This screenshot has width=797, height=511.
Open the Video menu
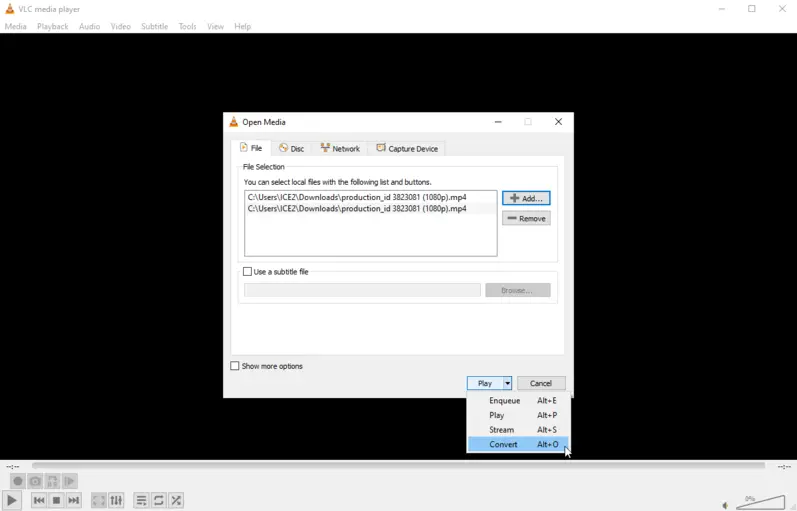120,26
